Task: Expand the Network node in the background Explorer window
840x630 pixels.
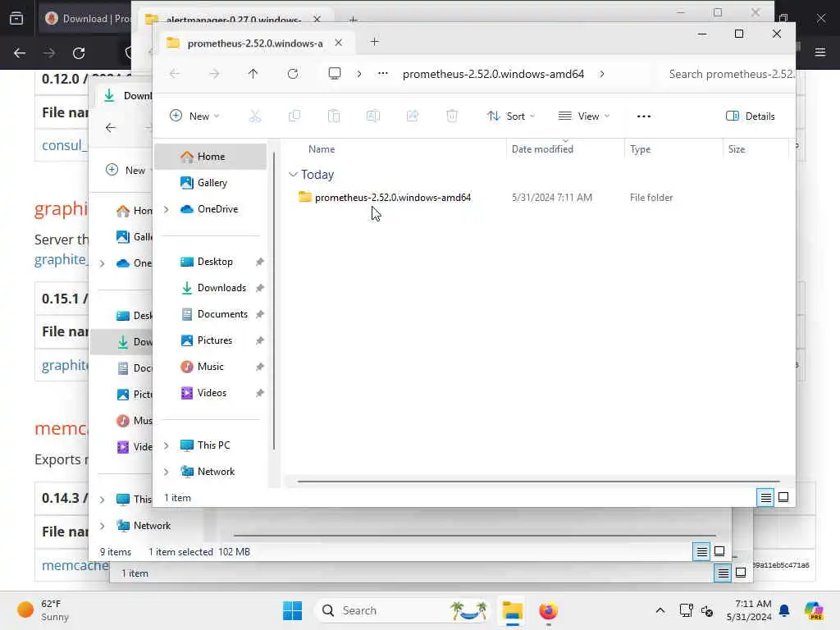Action: click(x=102, y=526)
